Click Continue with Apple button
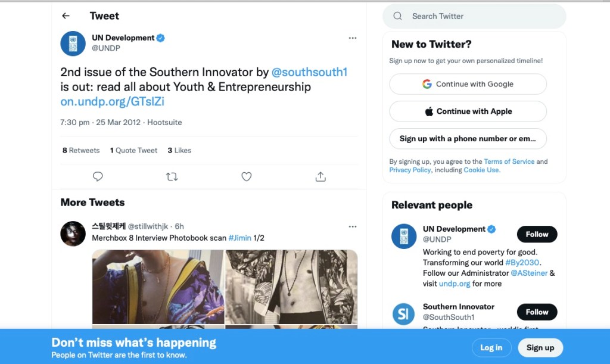Viewport: 610px width, 364px height. [x=468, y=111]
